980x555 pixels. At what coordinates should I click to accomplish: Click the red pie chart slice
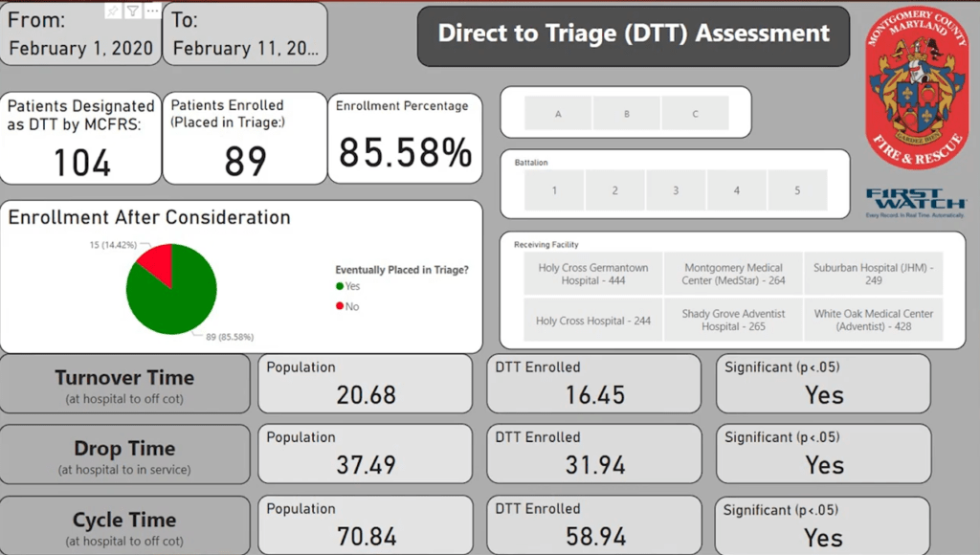coord(157,261)
